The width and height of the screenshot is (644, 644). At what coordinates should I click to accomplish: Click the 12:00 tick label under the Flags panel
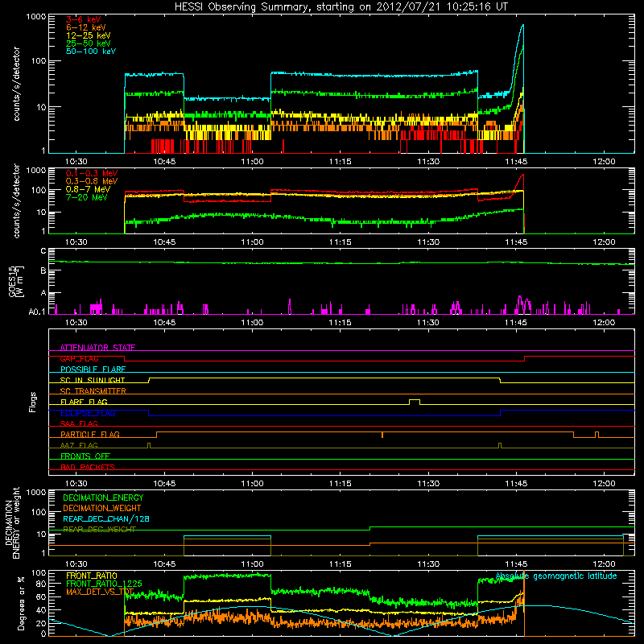coord(604,484)
